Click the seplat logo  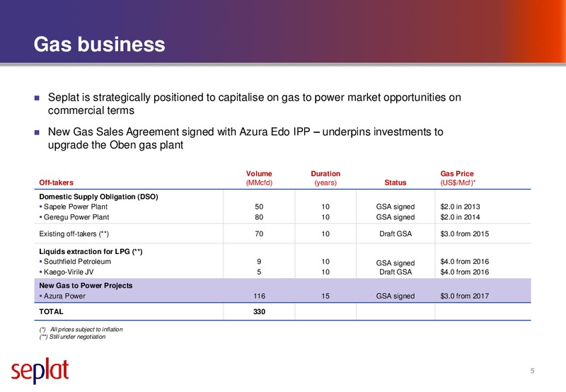click(x=40, y=371)
